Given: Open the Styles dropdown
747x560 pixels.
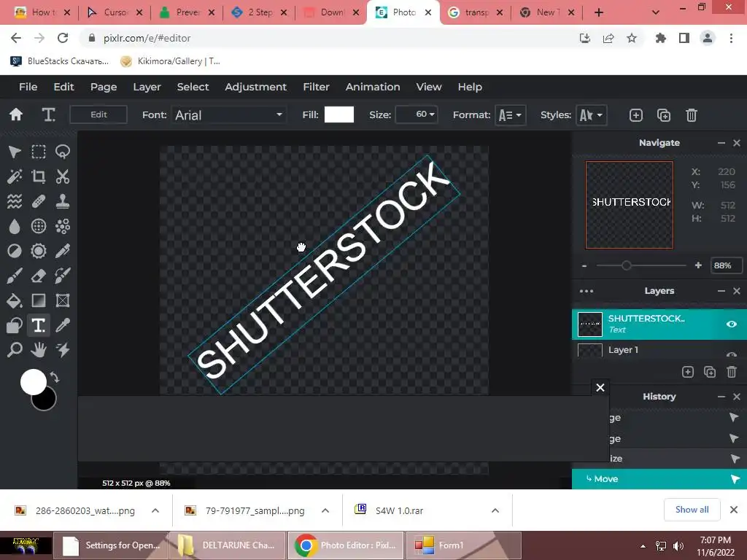Looking at the screenshot, I should [x=591, y=115].
